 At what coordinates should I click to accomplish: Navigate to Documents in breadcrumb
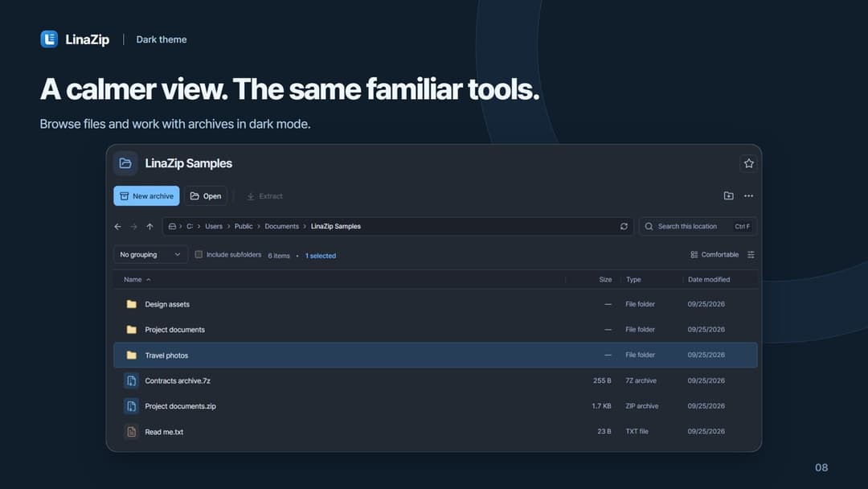point(282,227)
